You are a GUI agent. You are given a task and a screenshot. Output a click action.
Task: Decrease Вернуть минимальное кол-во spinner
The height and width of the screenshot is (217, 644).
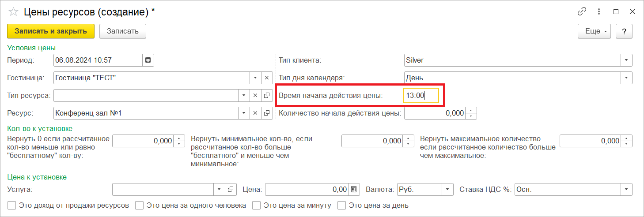coord(409,143)
